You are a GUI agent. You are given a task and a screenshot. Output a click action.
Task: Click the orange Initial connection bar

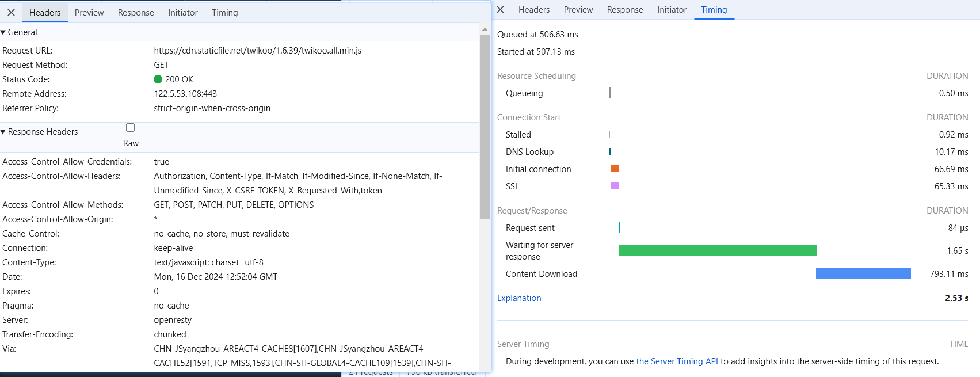615,169
